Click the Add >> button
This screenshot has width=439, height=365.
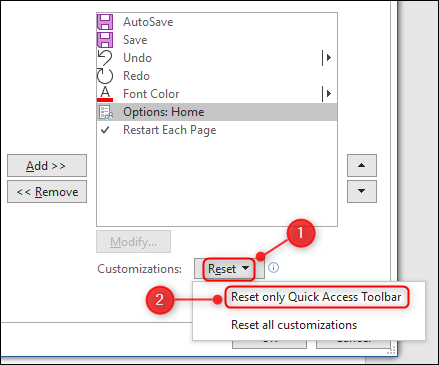pos(47,165)
